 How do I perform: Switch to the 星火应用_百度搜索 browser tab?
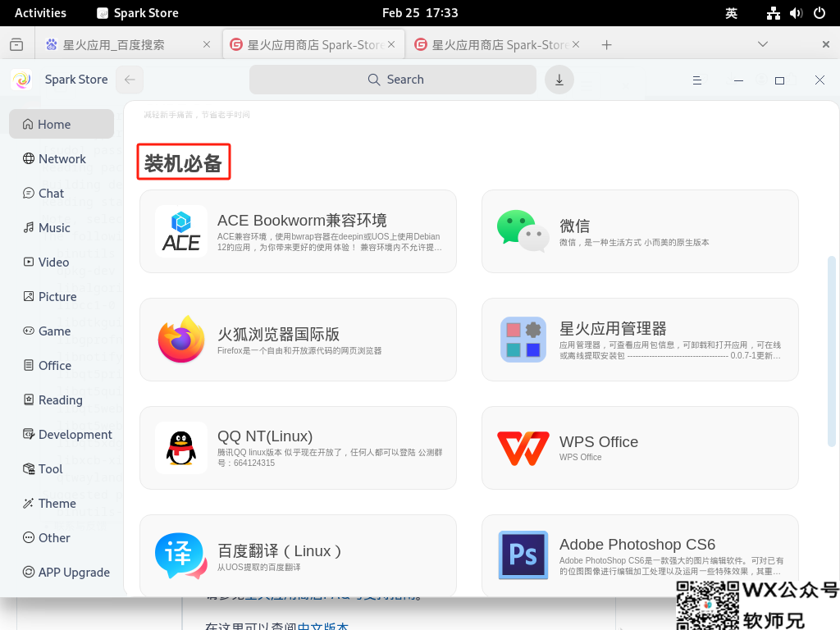click(129, 45)
